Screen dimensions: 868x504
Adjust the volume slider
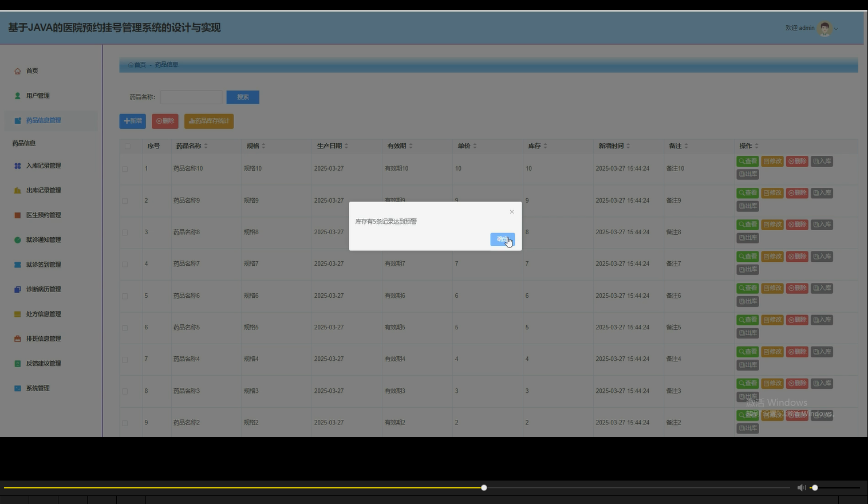(835, 488)
